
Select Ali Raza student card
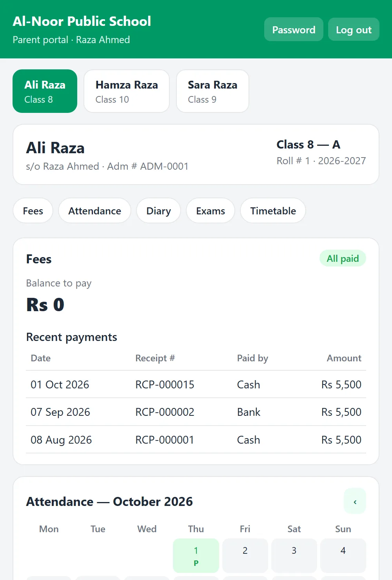coord(45,91)
